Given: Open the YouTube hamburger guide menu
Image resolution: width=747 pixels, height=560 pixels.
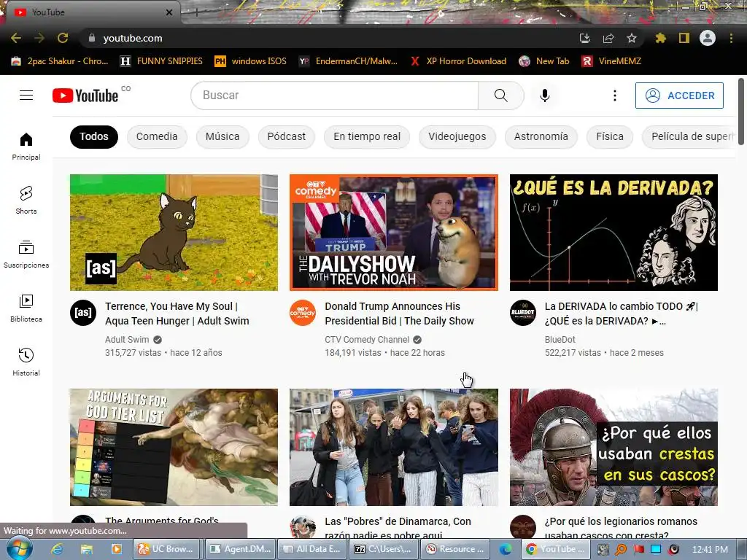Looking at the screenshot, I should pos(26,96).
